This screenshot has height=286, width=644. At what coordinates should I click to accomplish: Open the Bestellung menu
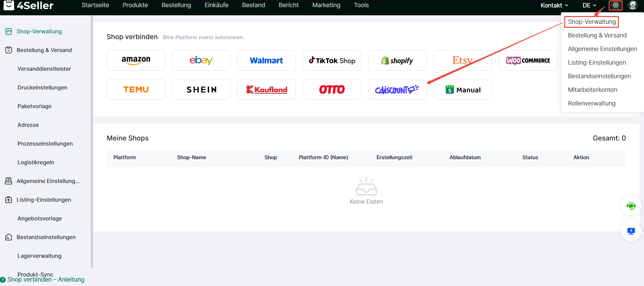tap(176, 5)
